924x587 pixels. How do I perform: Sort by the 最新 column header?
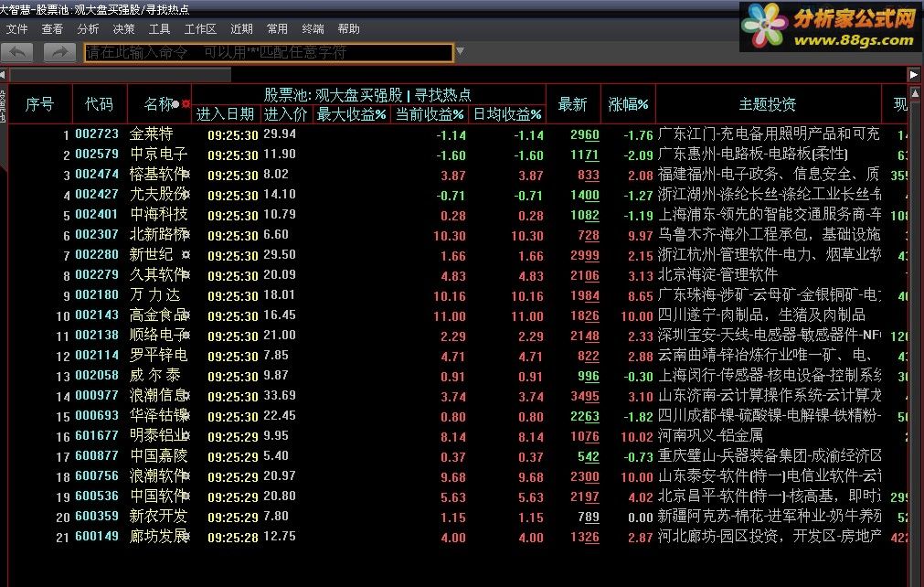[x=573, y=104]
